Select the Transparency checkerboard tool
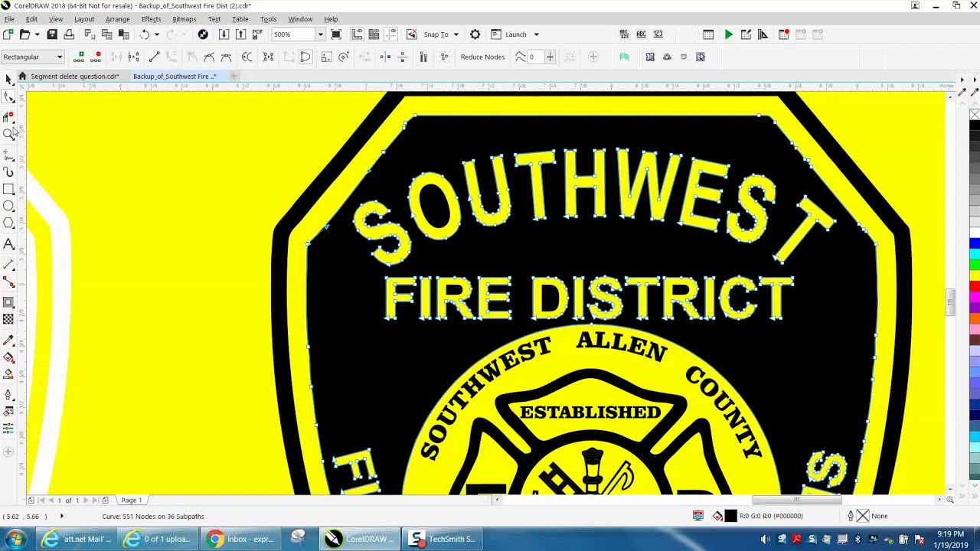 tap(8, 319)
